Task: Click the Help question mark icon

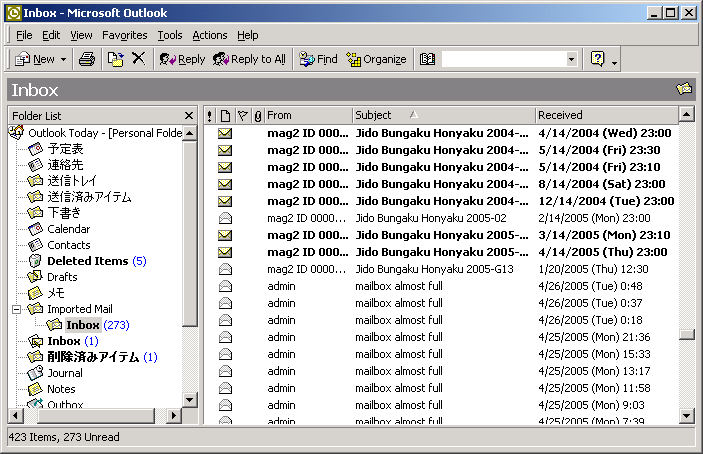Action: (x=598, y=59)
